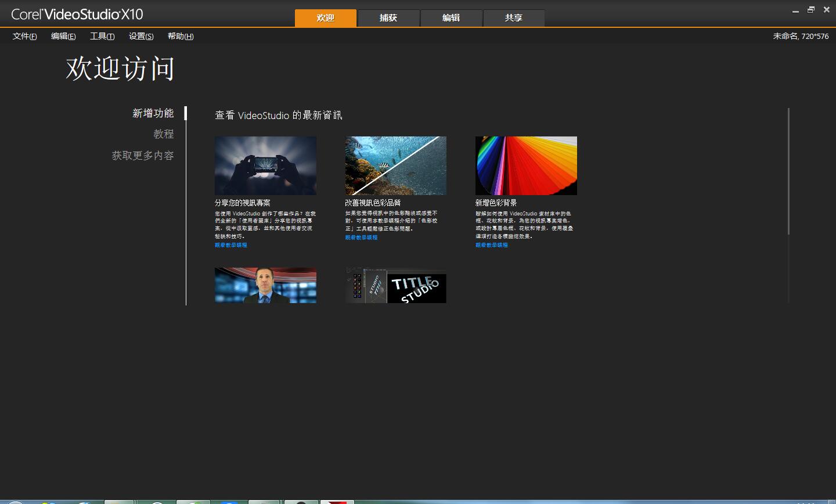Open the 设置(S) menu
This screenshot has height=504, width=836.
(x=141, y=36)
